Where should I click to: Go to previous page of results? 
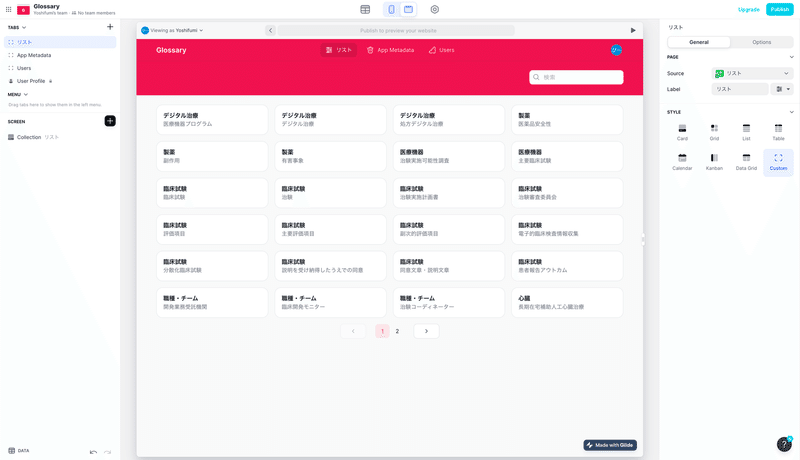point(353,331)
